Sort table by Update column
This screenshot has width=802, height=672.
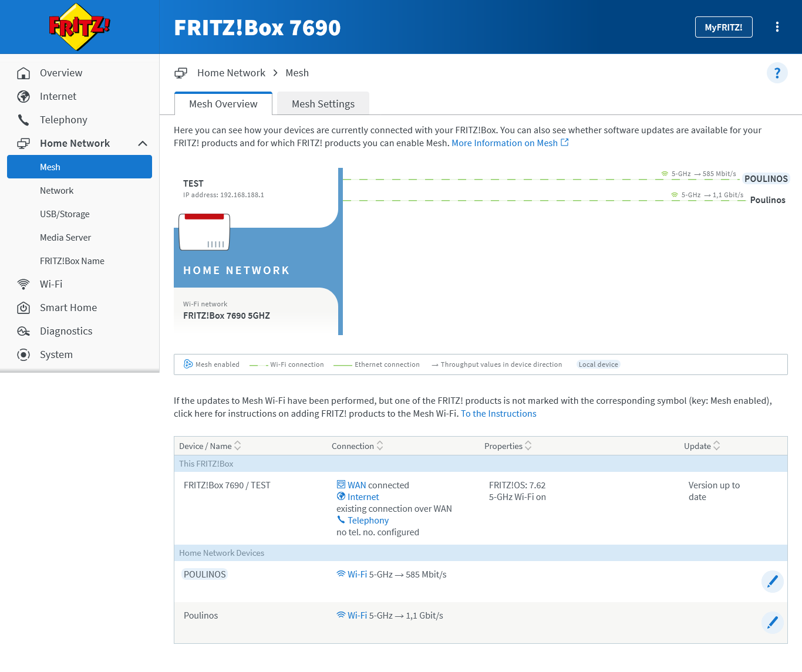coord(702,446)
